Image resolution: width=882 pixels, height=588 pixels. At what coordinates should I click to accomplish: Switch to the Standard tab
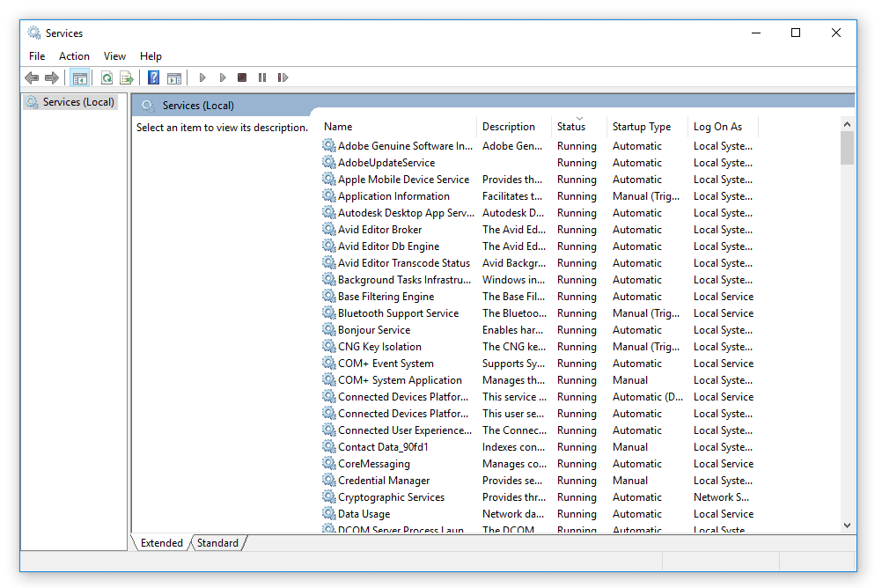click(217, 543)
